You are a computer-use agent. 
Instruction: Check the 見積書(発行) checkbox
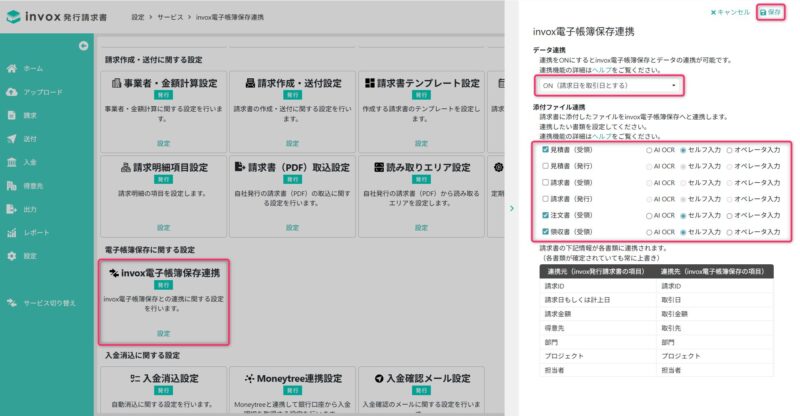coord(545,166)
